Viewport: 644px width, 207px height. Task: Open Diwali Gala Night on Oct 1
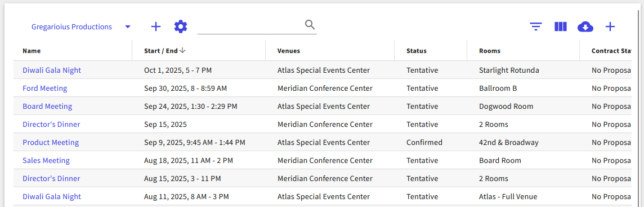[52, 70]
